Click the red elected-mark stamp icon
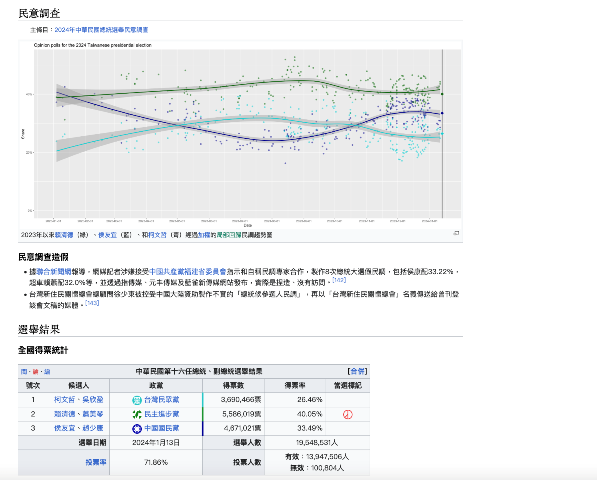Image resolution: width=597 pixels, height=480 pixels. [x=348, y=414]
